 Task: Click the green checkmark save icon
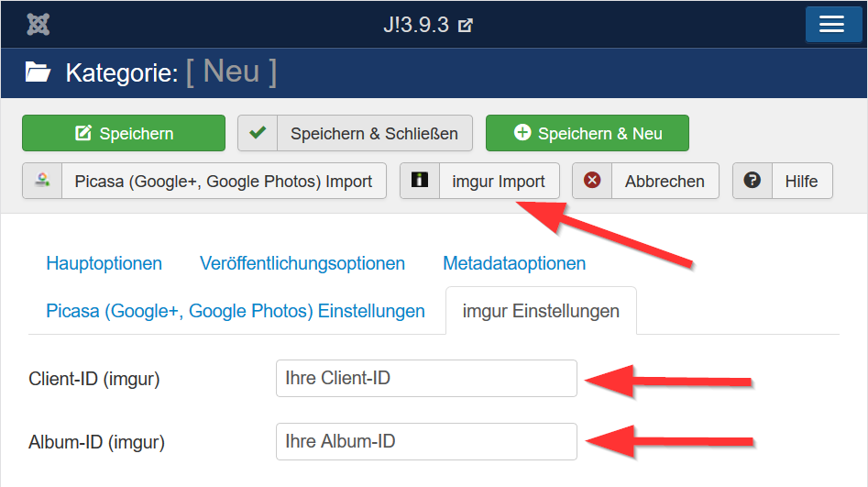[258, 133]
